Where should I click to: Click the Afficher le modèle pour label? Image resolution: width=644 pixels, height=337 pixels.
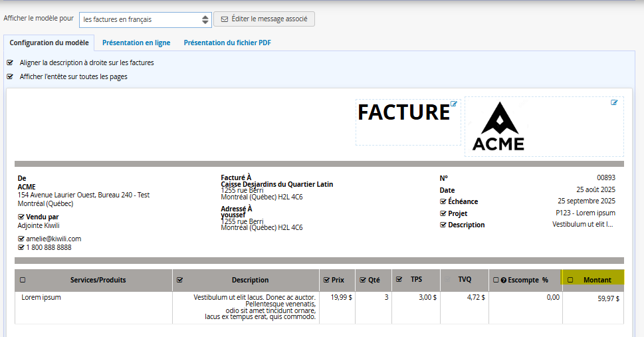(x=39, y=19)
